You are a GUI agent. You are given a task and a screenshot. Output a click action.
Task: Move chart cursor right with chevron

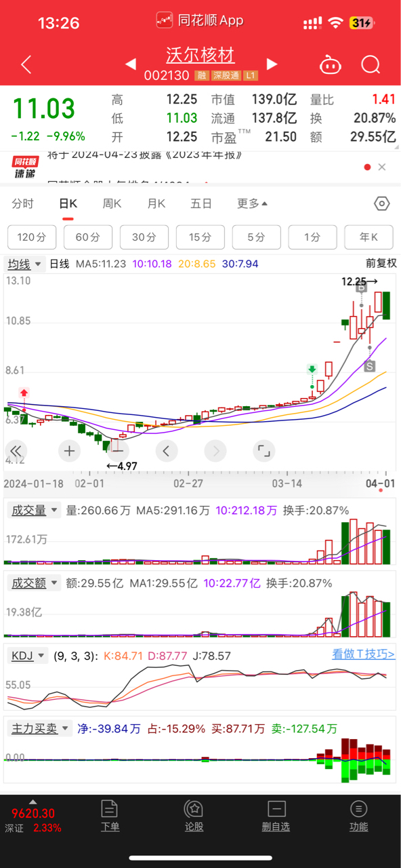point(215,450)
